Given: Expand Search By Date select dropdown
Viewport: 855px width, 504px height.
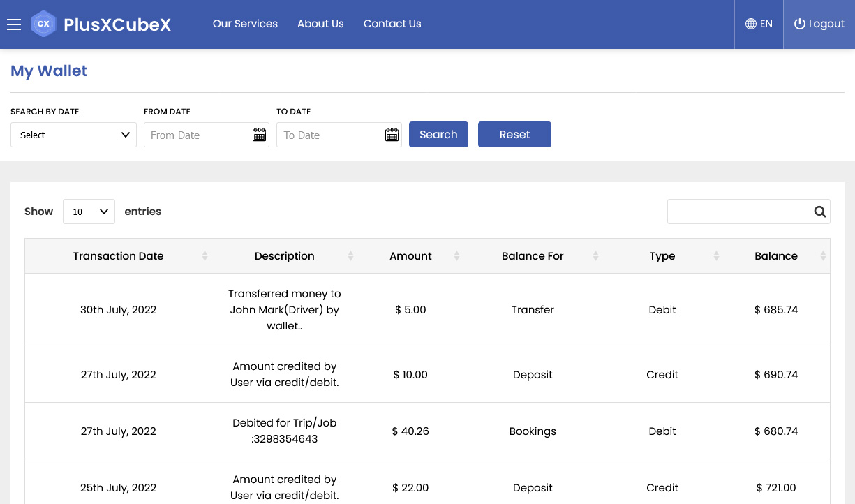Looking at the screenshot, I should [73, 135].
